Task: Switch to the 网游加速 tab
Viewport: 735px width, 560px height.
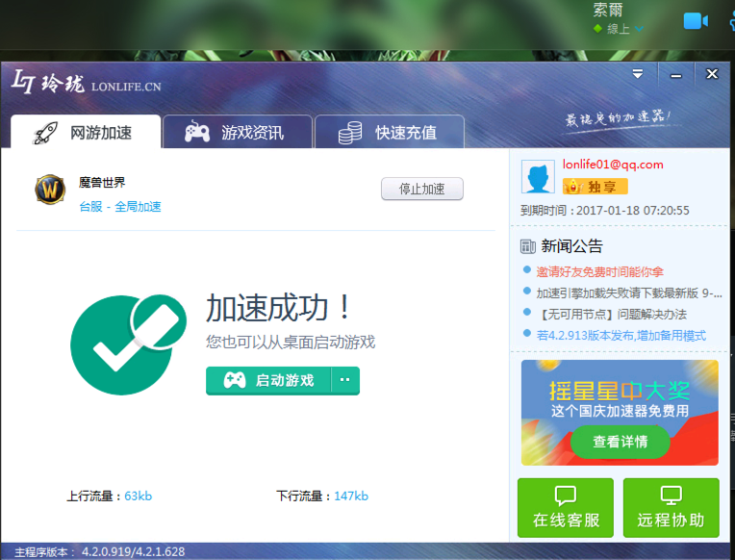Action: (86, 132)
